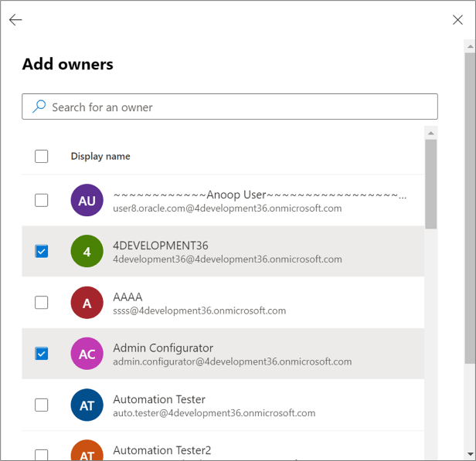
Task: Click the owner list scrollbar up arrow
Action: click(430, 133)
